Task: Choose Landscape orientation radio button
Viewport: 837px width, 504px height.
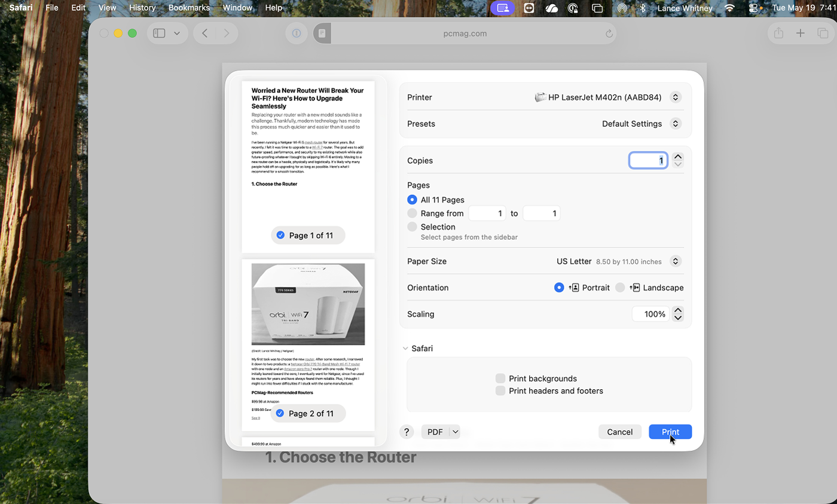Action: (x=620, y=288)
